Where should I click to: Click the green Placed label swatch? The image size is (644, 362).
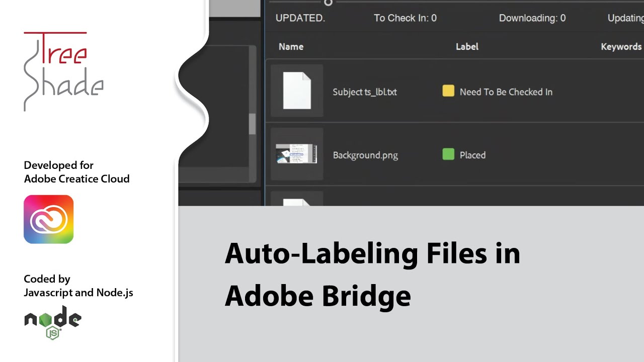point(448,154)
